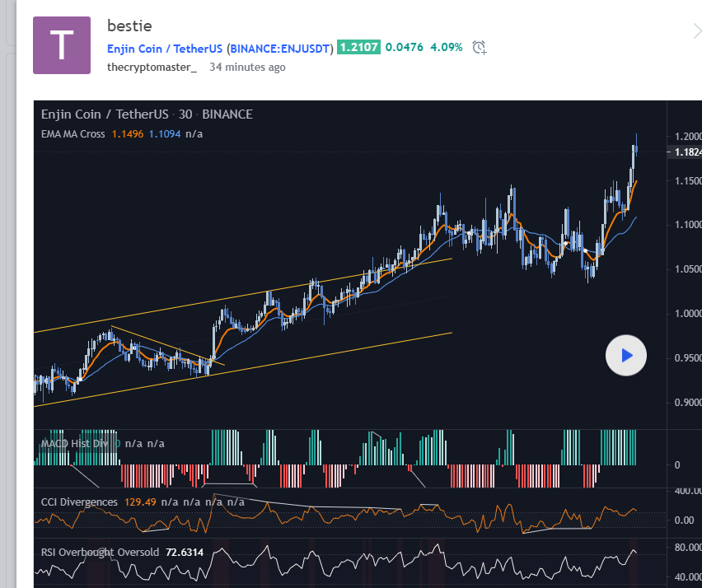Click the 34 minutes ago timestamp
Image resolution: width=702 pixels, height=588 pixels.
(247, 67)
